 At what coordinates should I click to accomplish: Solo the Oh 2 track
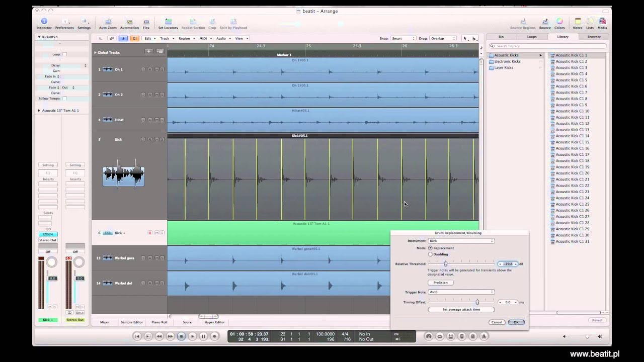click(162, 95)
